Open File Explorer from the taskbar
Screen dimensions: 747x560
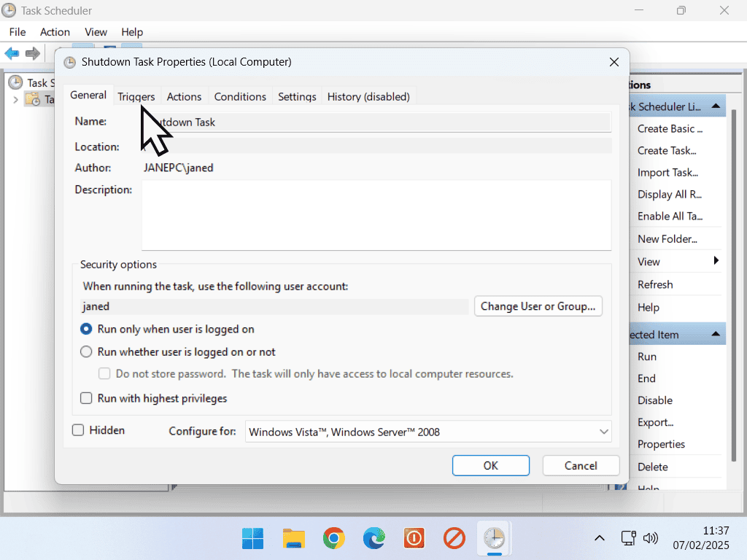coord(293,539)
